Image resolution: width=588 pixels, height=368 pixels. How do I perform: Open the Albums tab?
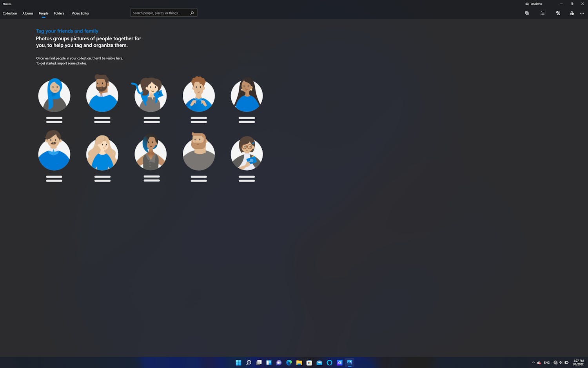tap(28, 13)
